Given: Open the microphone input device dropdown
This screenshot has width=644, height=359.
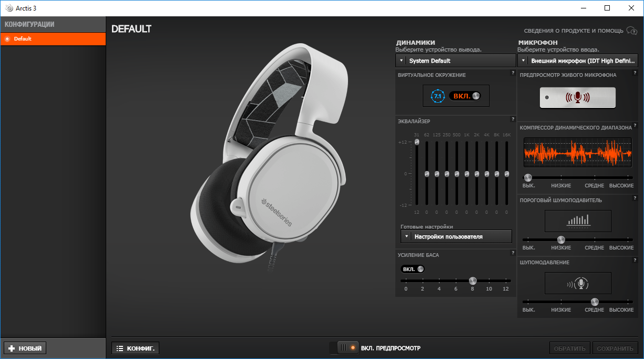Looking at the screenshot, I should (578, 61).
